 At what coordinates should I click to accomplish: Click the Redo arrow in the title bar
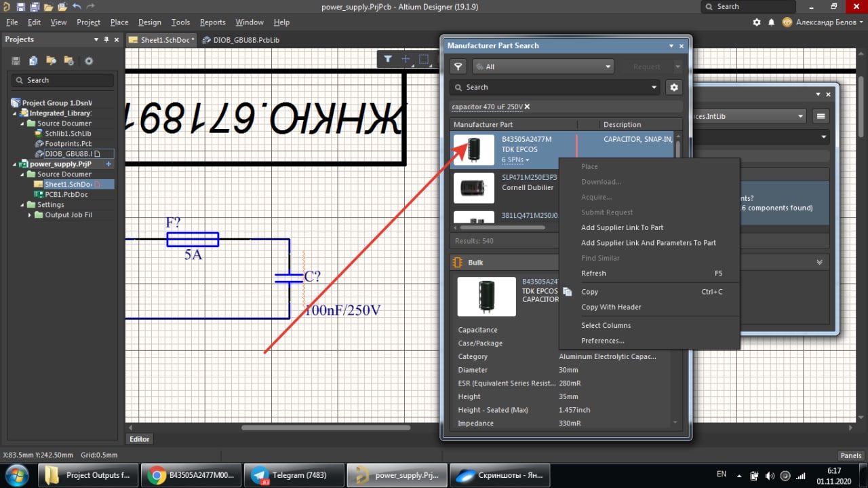pyautogui.click(x=92, y=7)
